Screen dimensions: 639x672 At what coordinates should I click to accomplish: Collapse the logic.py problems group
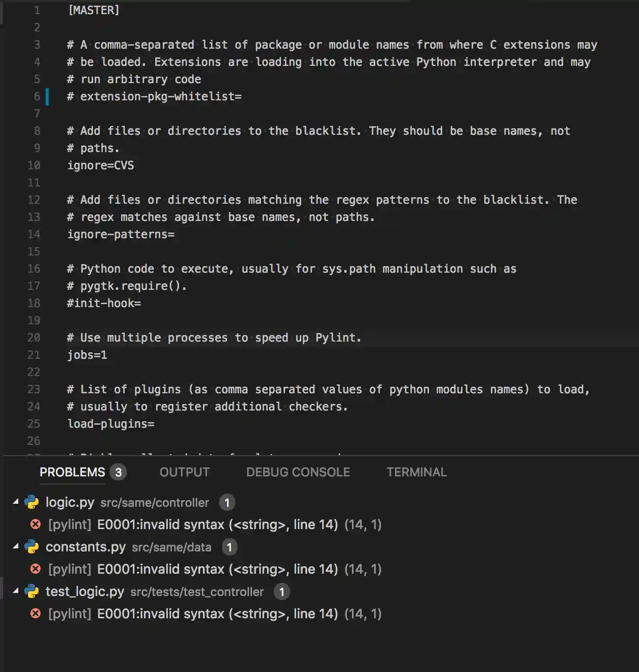click(16, 502)
